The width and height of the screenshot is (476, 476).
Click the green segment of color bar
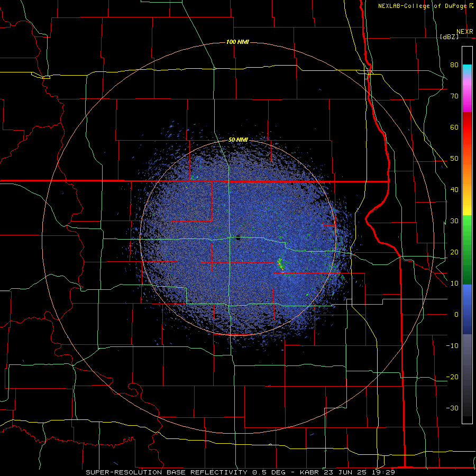(467, 250)
